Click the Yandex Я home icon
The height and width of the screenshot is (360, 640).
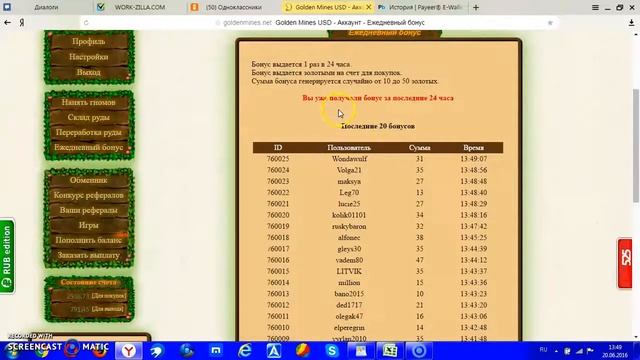tap(22, 23)
